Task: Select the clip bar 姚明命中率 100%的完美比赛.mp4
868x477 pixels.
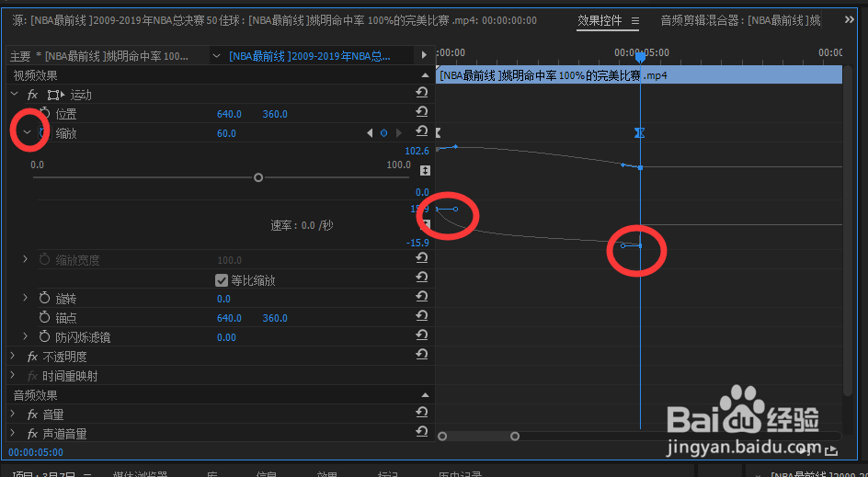Action: (639, 75)
